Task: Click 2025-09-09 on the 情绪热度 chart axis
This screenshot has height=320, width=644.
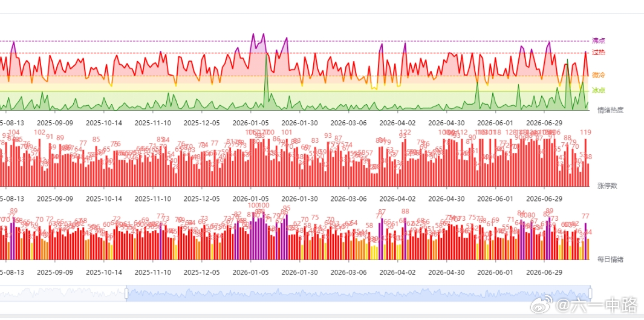Action: [55, 122]
